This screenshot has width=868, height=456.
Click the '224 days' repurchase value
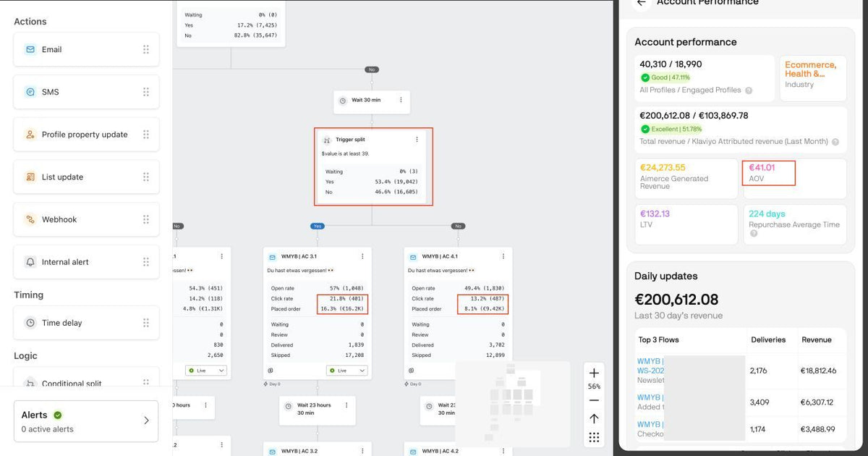[767, 214]
